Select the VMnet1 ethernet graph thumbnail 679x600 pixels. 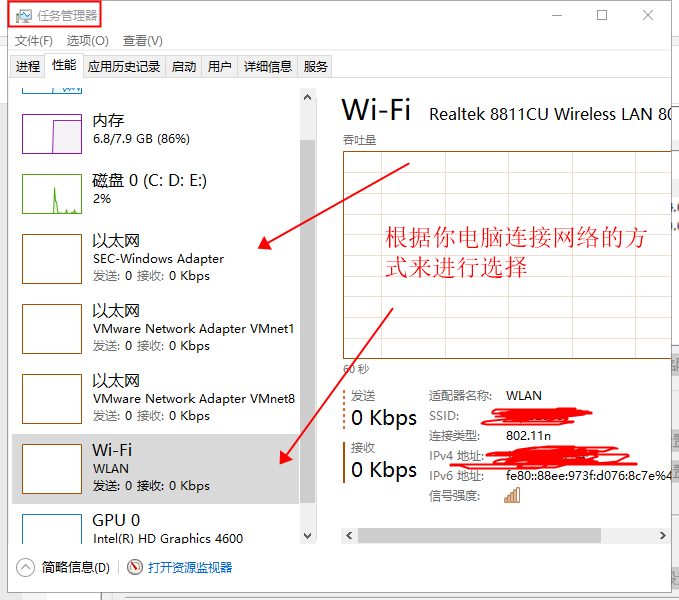pos(52,329)
